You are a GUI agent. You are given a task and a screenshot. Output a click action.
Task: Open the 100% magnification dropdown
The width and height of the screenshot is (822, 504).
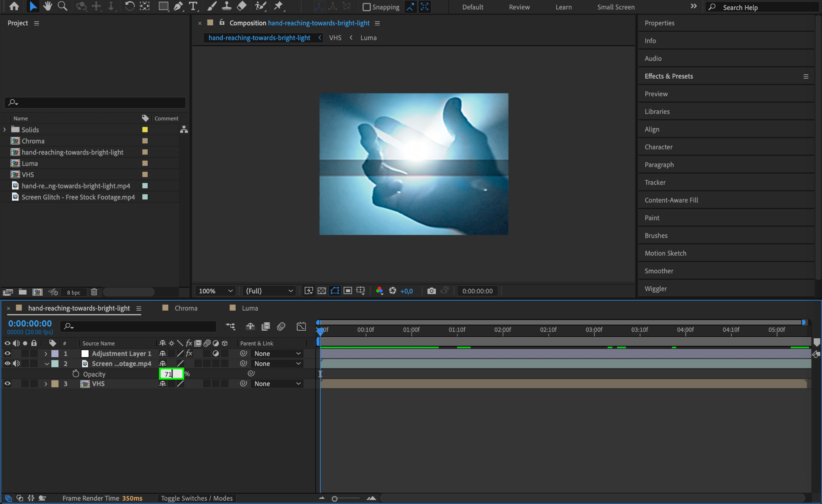[x=216, y=291]
